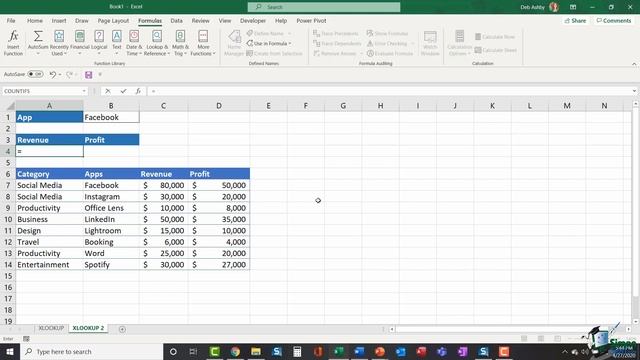
Task: Open Financial functions list
Action: (x=80, y=42)
